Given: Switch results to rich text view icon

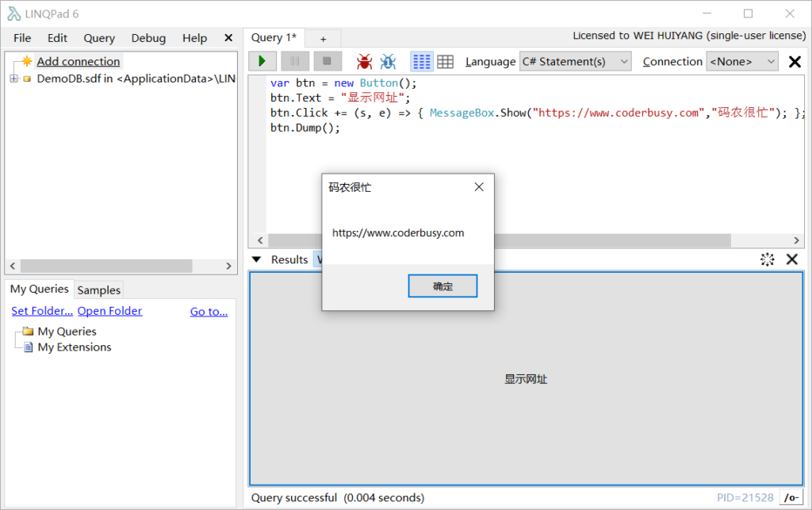Looking at the screenshot, I should coord(421,62).
